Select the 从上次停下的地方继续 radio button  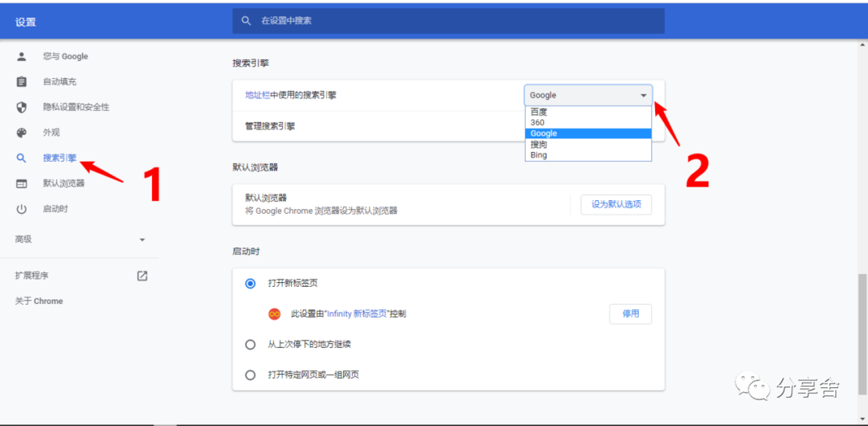[250, 344]
